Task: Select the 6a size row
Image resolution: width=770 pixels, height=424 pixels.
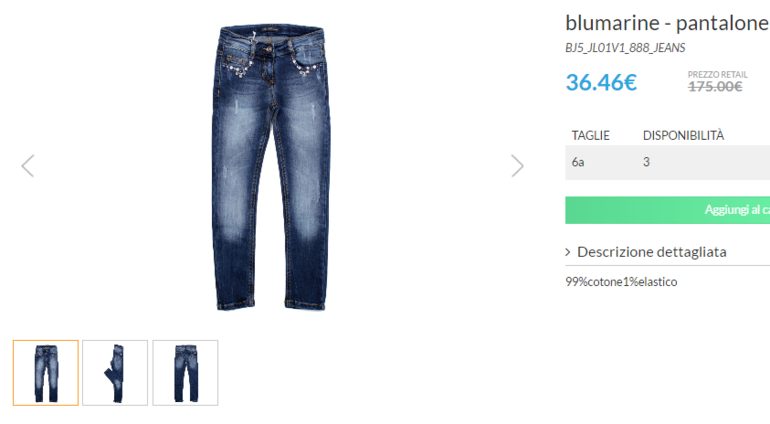Action: pos(667,162)
